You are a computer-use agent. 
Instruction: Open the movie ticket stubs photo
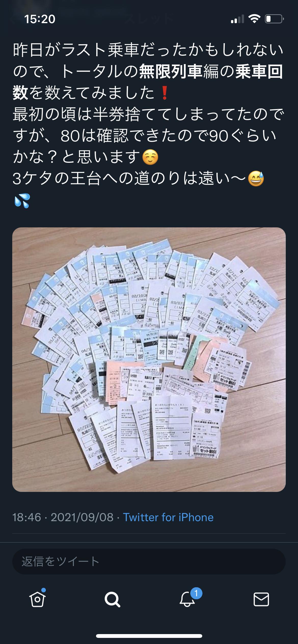click(x=149, y=360)
